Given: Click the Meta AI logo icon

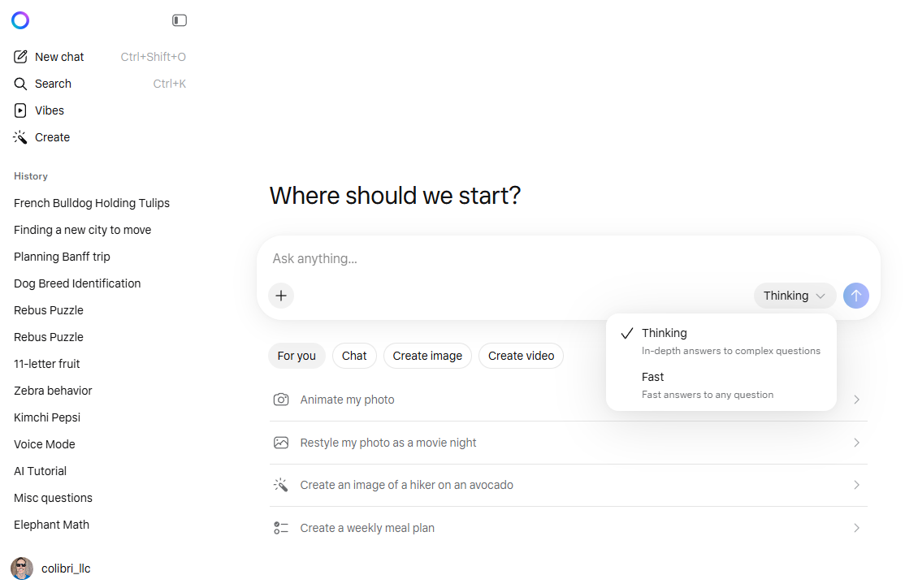Looking at the screenshot, I should pos(20,20).
